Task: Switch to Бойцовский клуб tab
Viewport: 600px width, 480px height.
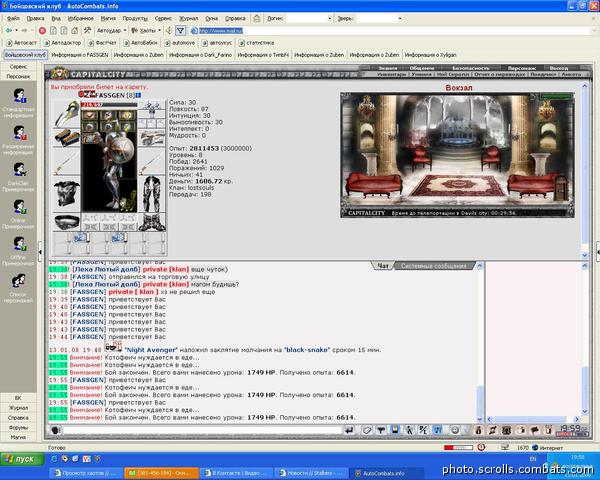Action: (x=25, y=55)
